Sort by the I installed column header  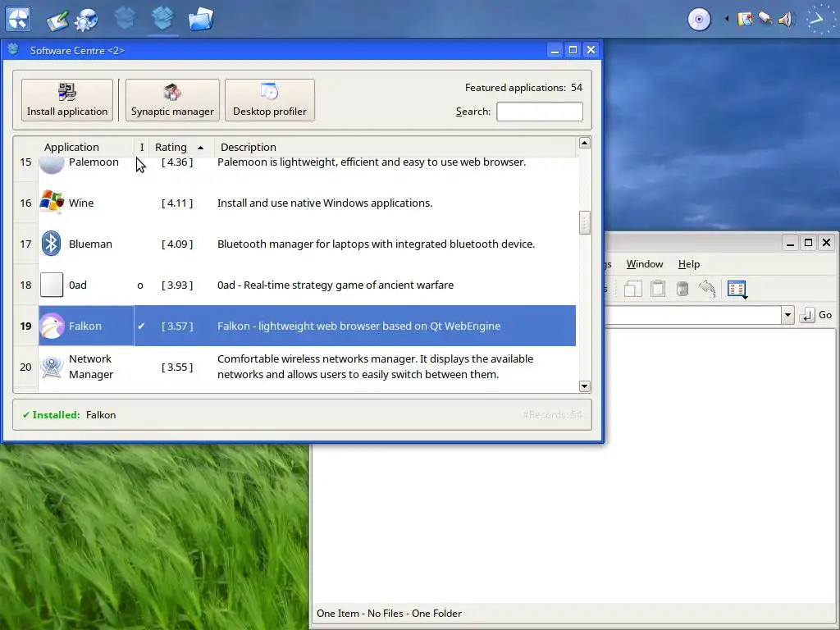click(141, 147)
